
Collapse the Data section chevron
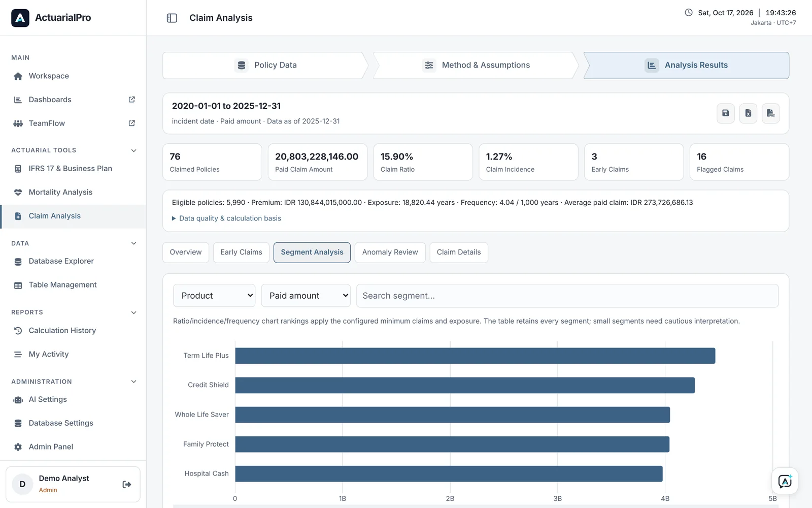click(x=134, y=243)
